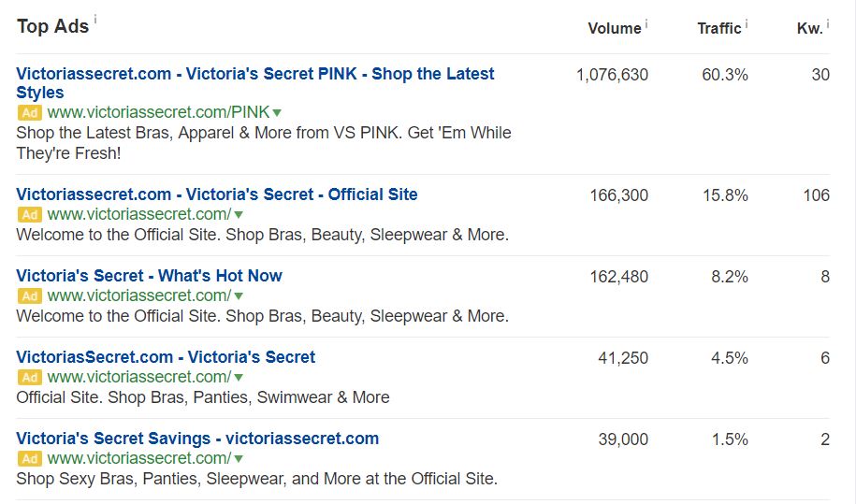Image resolution: width=856 pixels, height=504 pixels.
Task: Open the Victoria's Secret Savings ad title link
Action: click(197, 439)
